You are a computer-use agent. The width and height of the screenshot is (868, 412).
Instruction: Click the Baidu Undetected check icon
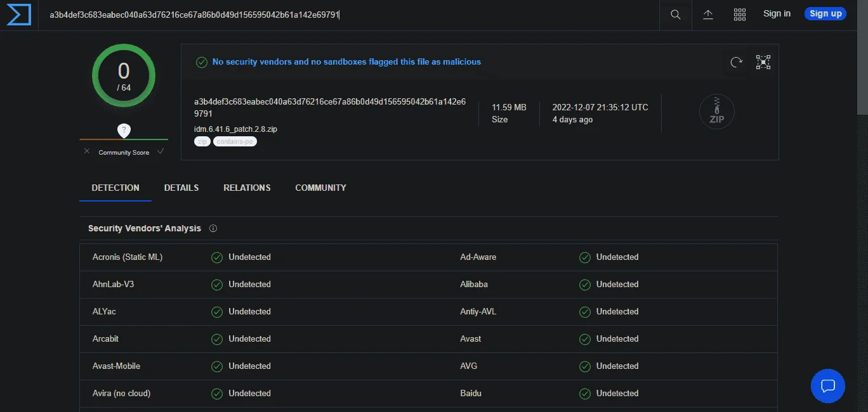pos(585,394)
